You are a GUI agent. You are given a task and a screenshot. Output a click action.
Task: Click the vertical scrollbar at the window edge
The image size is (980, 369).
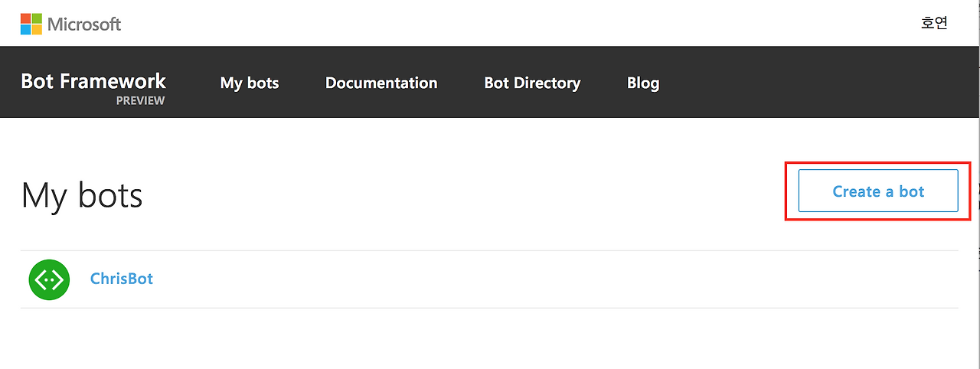tap(978, 184)
